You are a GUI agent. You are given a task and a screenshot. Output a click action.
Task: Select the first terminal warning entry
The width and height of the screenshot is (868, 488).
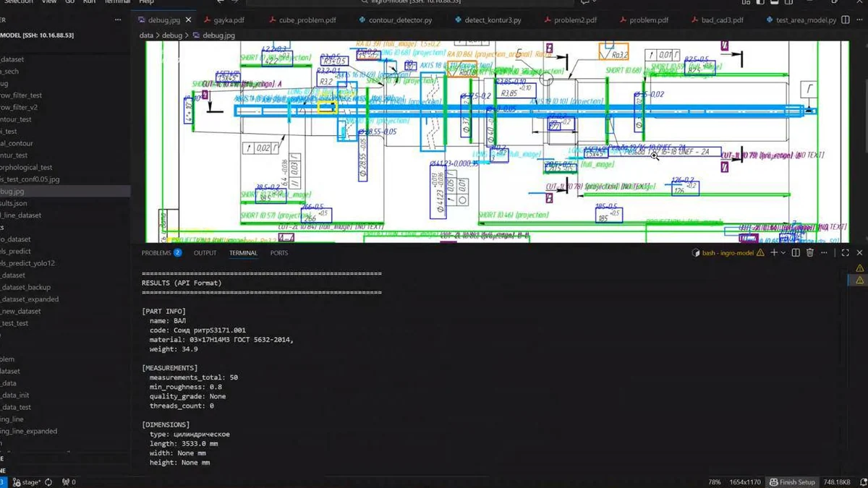pyautogui.click(x=860, y=268)
